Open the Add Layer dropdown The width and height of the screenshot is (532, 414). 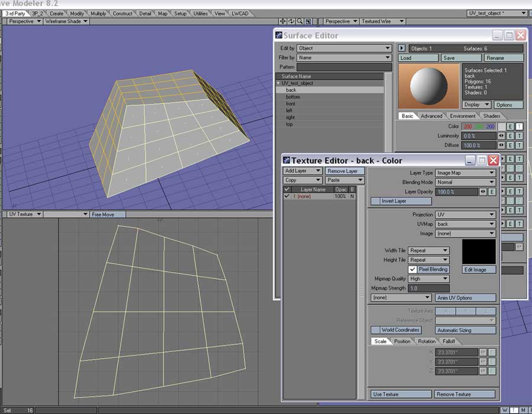coord(303,171)
